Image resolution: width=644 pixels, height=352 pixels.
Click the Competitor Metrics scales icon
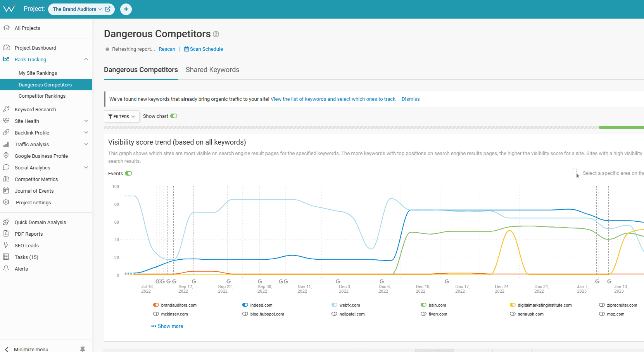point(6,179)
